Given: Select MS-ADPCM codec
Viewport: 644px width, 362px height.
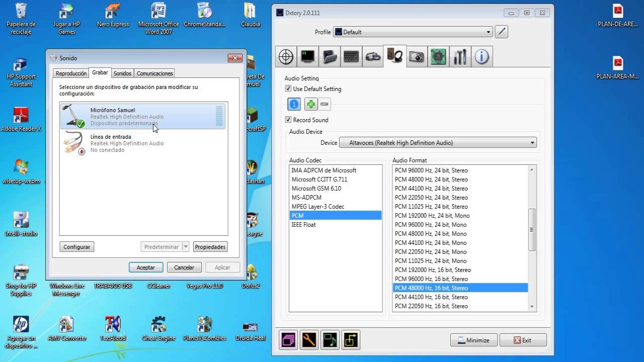Looking at the screenshot, I should tap(336, 198).
